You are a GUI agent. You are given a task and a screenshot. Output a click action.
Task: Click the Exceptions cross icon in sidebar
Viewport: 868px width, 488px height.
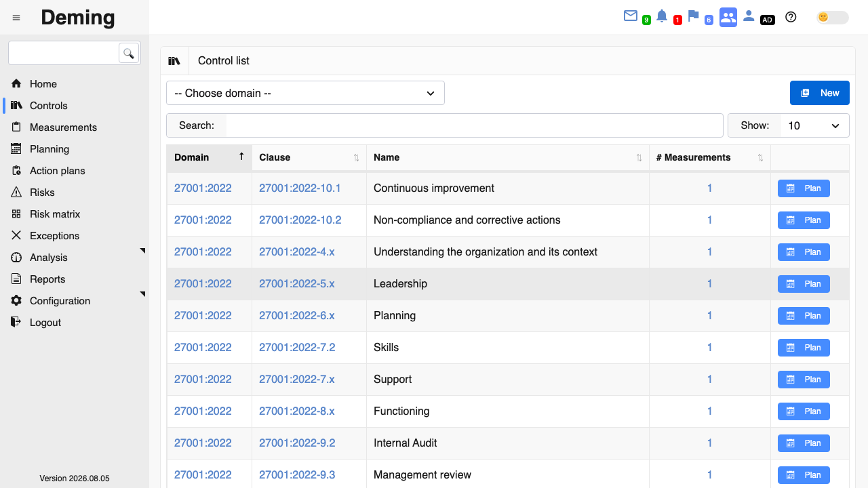(x=16, y=236)
